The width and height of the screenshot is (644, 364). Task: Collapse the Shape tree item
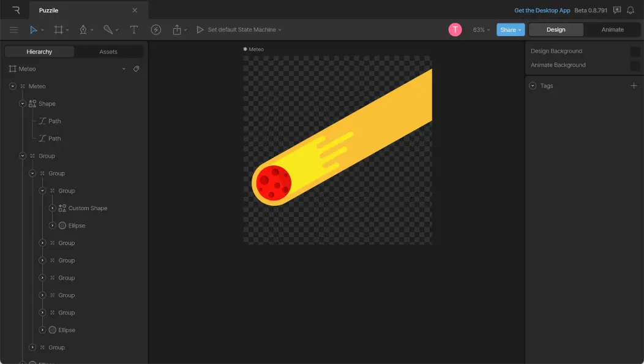coord(22,104)
